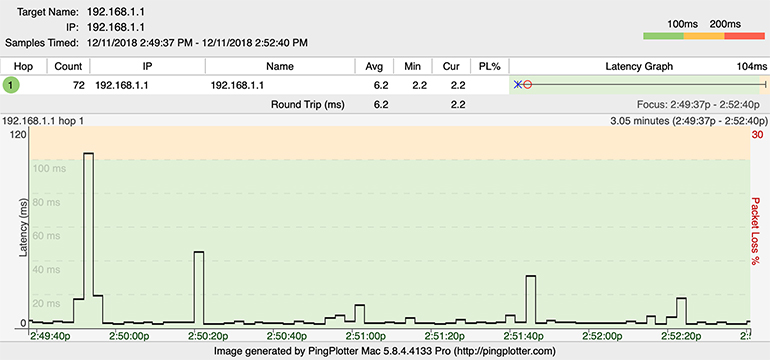Click the PingPlotter image generated footer text

pos(385,351)
